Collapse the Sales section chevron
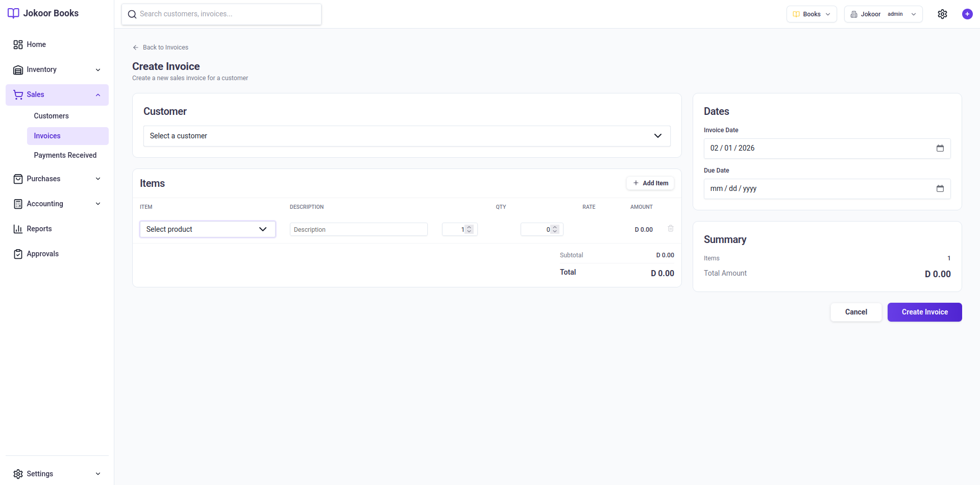The width and height of the screenshot is (980, 485). click(97, 94)
